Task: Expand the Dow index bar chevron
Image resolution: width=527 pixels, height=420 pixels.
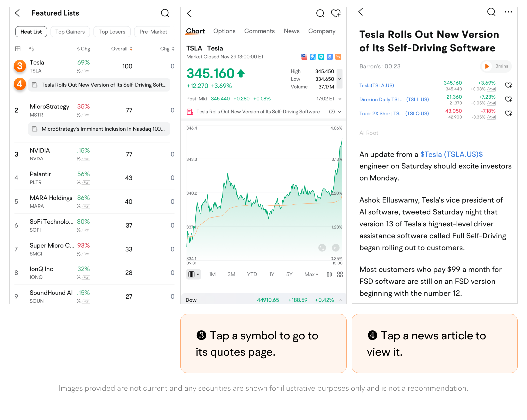Action: [341, 300]
